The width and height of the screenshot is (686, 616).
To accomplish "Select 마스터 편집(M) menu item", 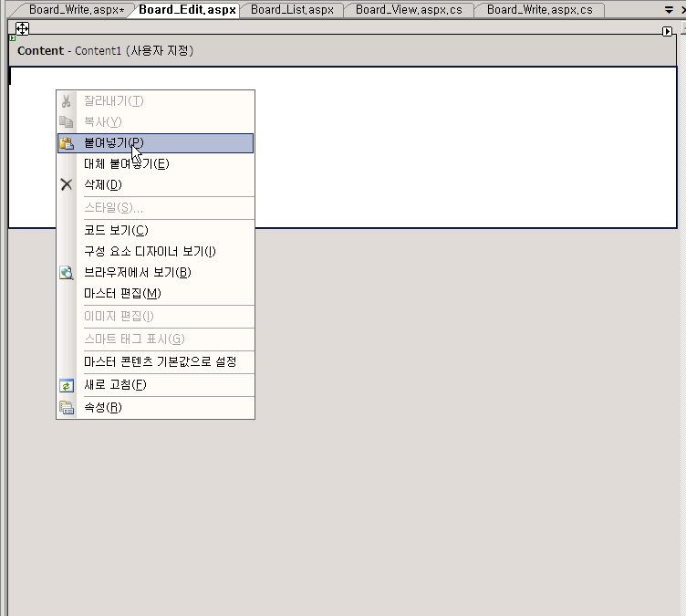I will (155, 293).
